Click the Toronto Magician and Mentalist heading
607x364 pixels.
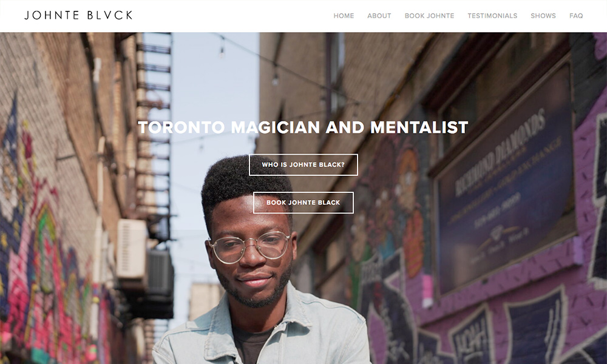coord(303,127)
